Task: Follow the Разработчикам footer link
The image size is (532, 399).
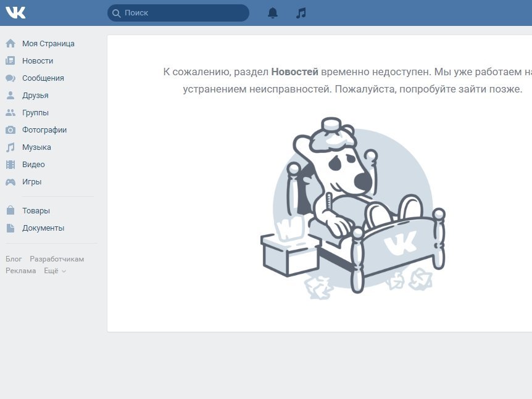Action: (57, 259)
